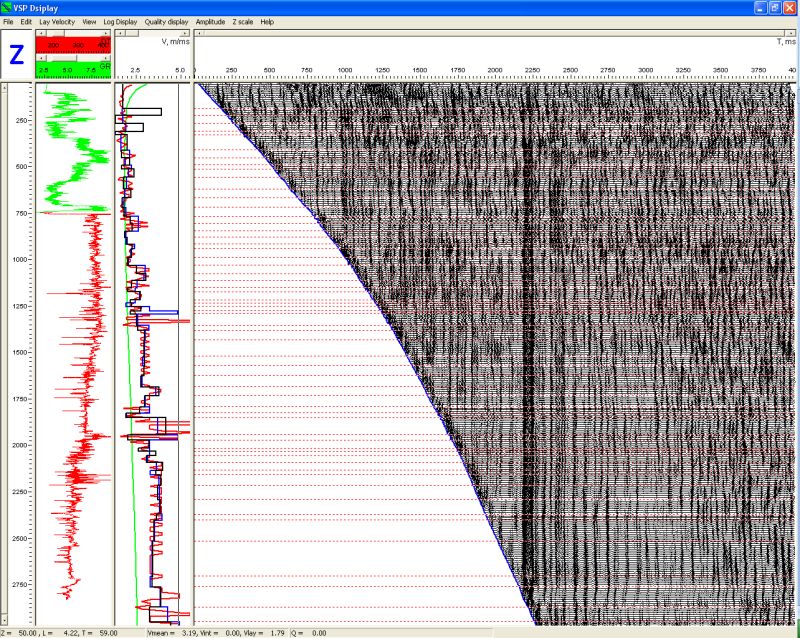Click left arrow of red log scrollbar
The width and height of the screenshot is (800, 638).
tap(40, 33)
